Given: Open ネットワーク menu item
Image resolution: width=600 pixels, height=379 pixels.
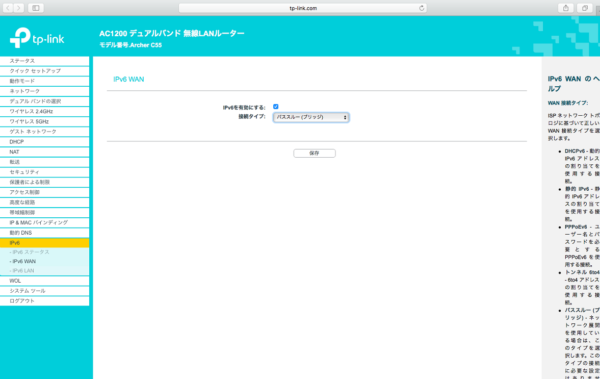Looking at the screenshot, I should (x=44, y=91).
